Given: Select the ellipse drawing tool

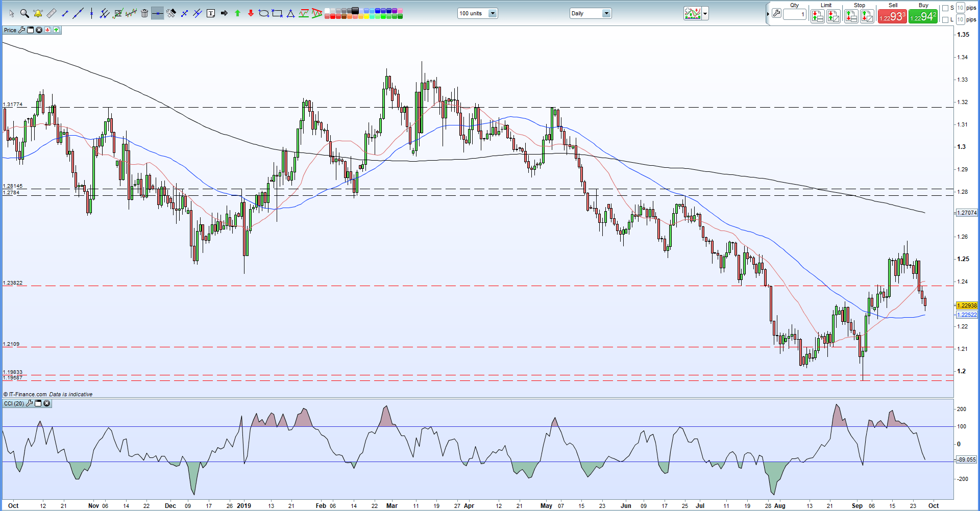Looking at the screenshot, I should click(x=264, y=14).
